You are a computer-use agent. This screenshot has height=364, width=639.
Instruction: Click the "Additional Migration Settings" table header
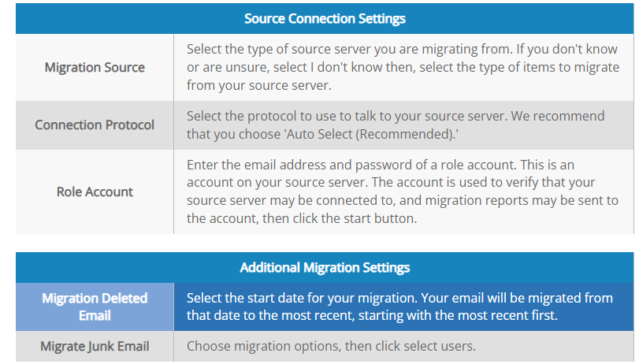[325, 268]
